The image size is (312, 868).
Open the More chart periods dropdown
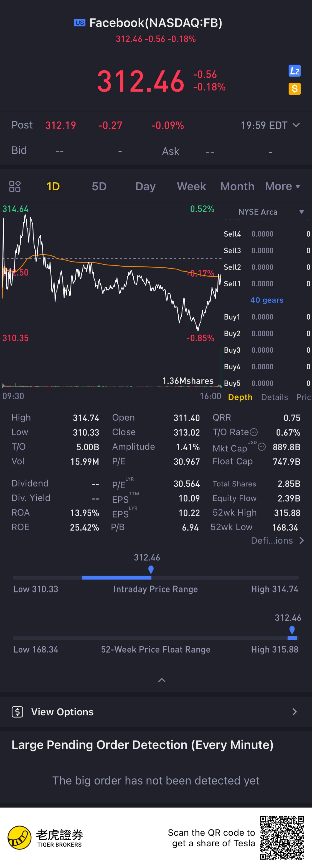pos(282,186)
